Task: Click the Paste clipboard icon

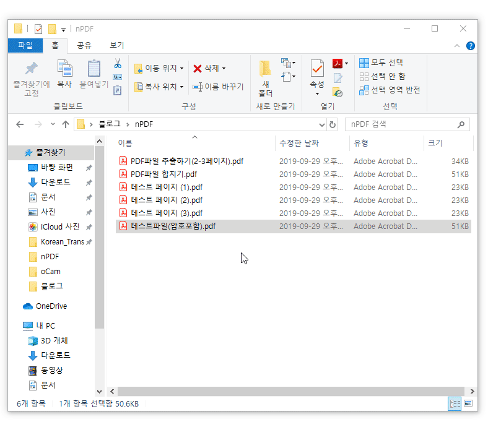Action: (94, 69)
